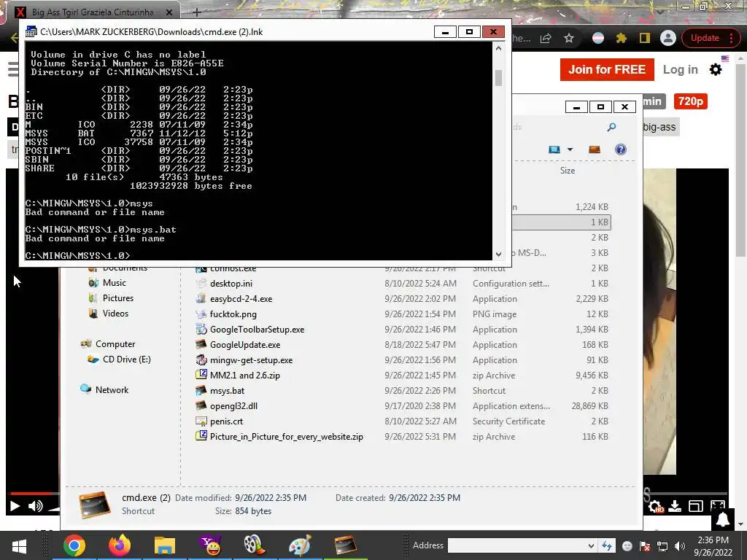The image size is (747, 560).
Task: Play the video with the play button
Action: click(x=15, y=506)
